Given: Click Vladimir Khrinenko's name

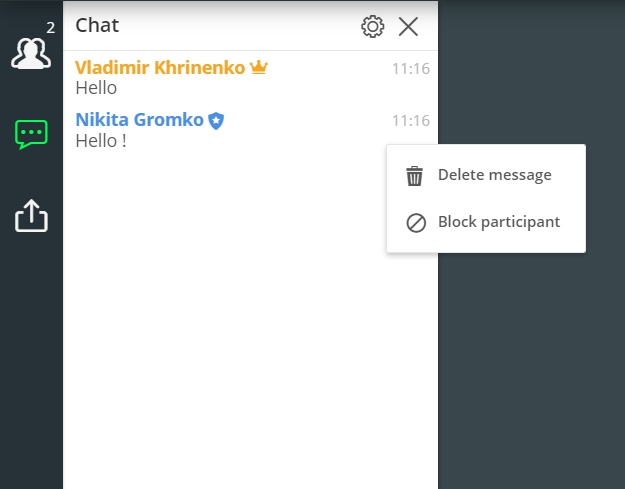Looking at the screenshot, I should pos(160,67).
